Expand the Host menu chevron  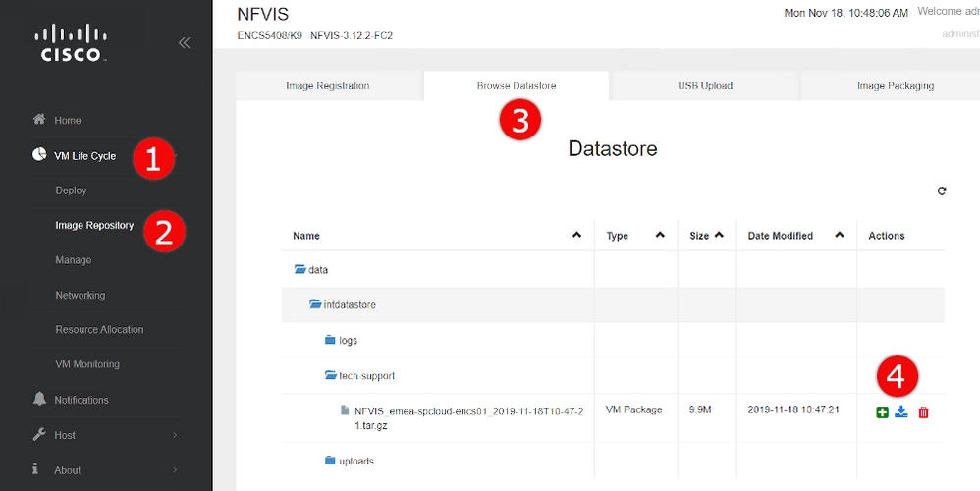tap(175, 435)
